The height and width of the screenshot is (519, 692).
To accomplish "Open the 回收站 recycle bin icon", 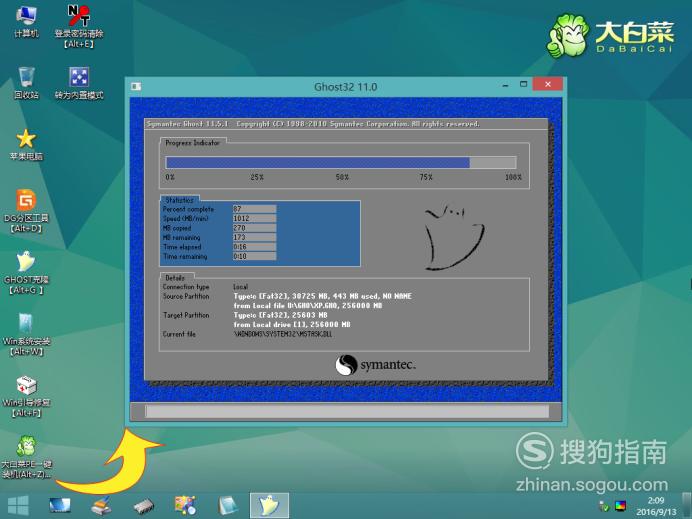I will [26, 83].
